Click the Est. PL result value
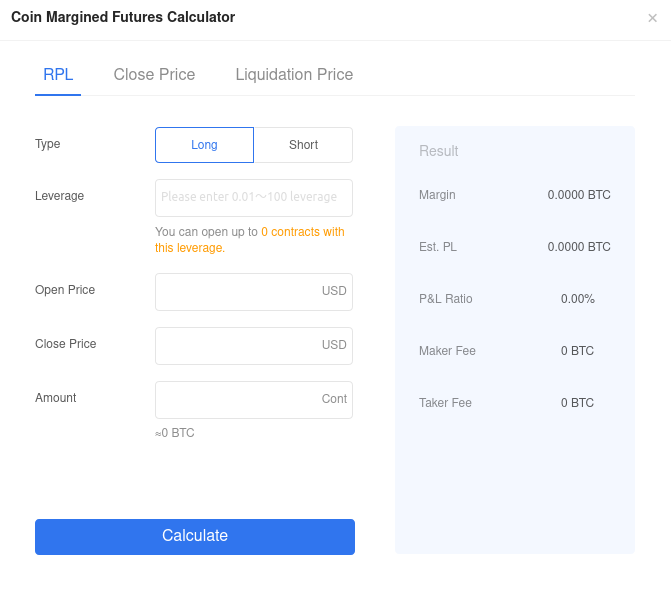This screenshot has height=591, width=671. [579, 247]
